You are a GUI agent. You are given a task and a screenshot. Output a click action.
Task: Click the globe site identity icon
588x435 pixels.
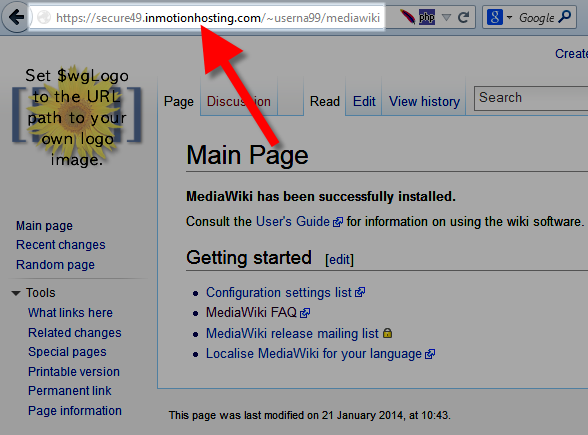pyautogui.click(x=44, y=17)
